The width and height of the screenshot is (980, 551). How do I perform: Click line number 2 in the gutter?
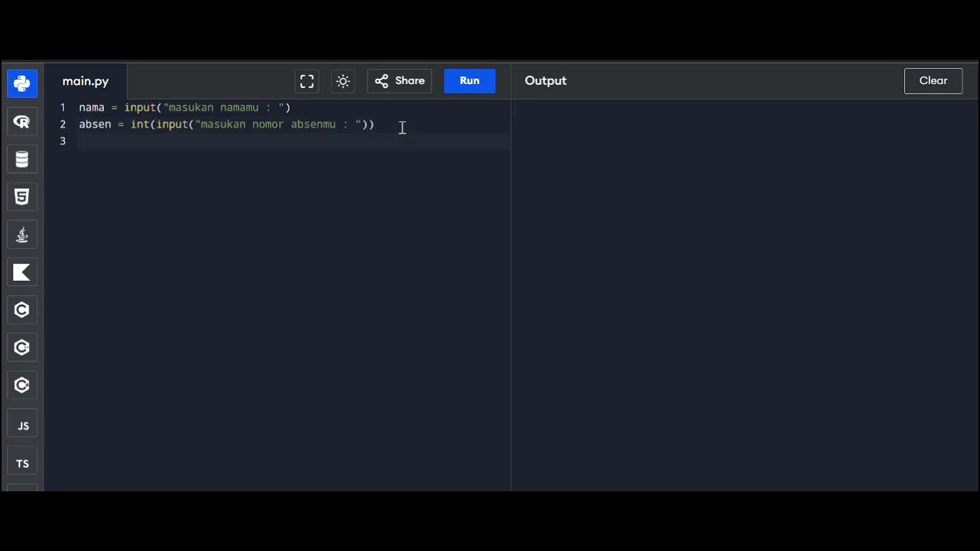tap(63, 124)
